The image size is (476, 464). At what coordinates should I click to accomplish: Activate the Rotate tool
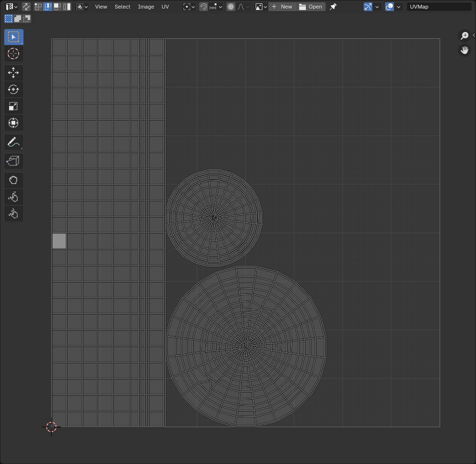point(14,89)
